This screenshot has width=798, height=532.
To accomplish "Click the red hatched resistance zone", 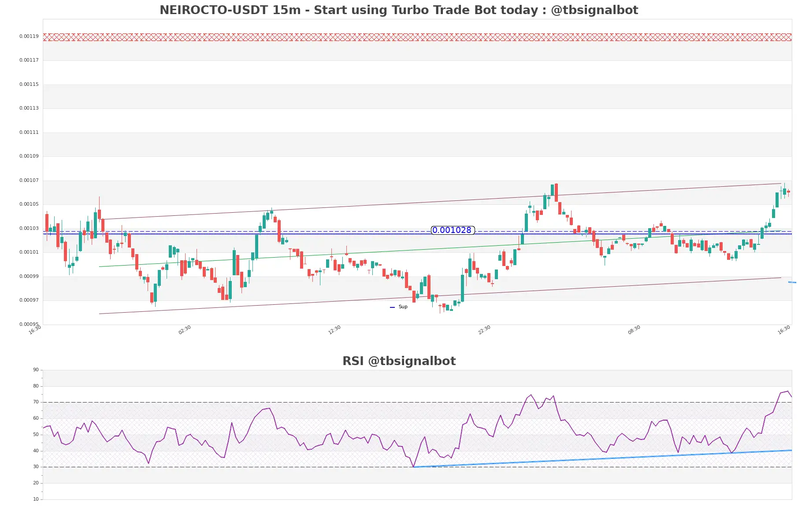I will pyautogui.click(x=417, y=37).
